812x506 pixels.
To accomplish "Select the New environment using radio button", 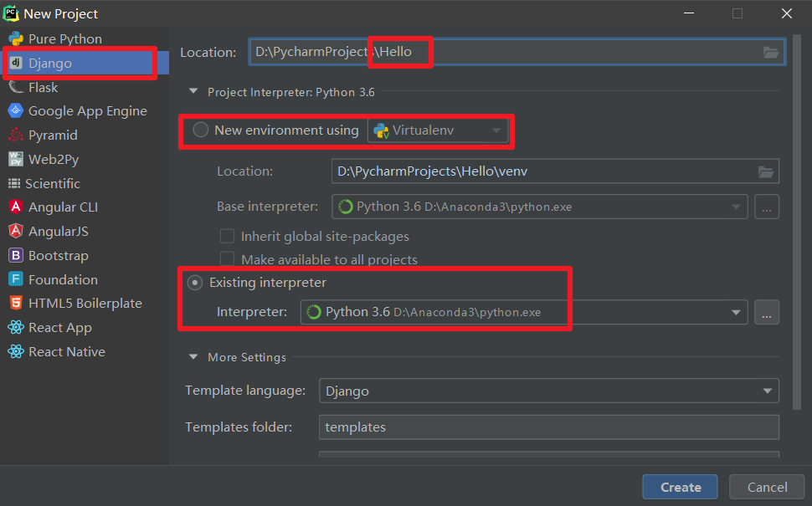I will pyautogui.click(x=200, y=130).
